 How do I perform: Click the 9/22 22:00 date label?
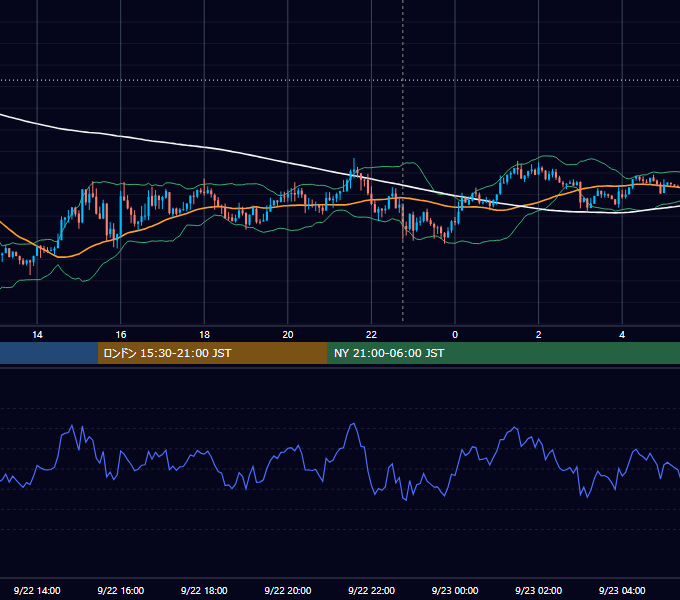[372, 590]
